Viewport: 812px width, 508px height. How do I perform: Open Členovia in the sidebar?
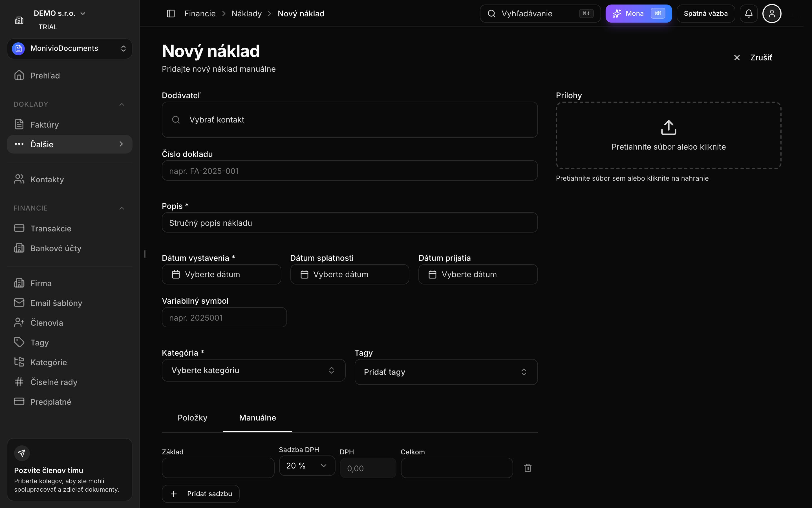pyautogui.click(x=69, y=323)
